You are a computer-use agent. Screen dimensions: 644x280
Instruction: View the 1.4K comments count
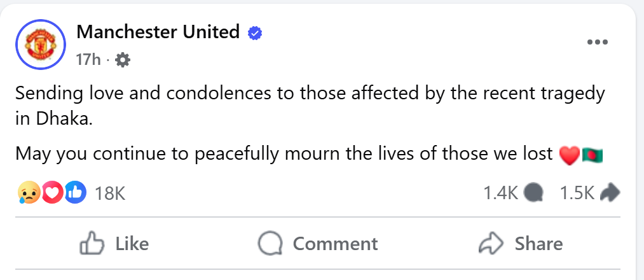tap(501, 193)
